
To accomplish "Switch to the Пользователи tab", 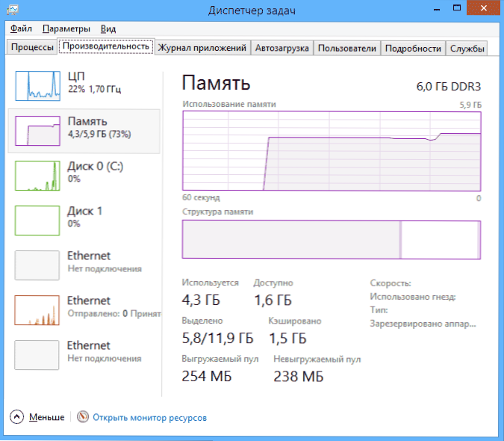I will [x=346, y=49].
